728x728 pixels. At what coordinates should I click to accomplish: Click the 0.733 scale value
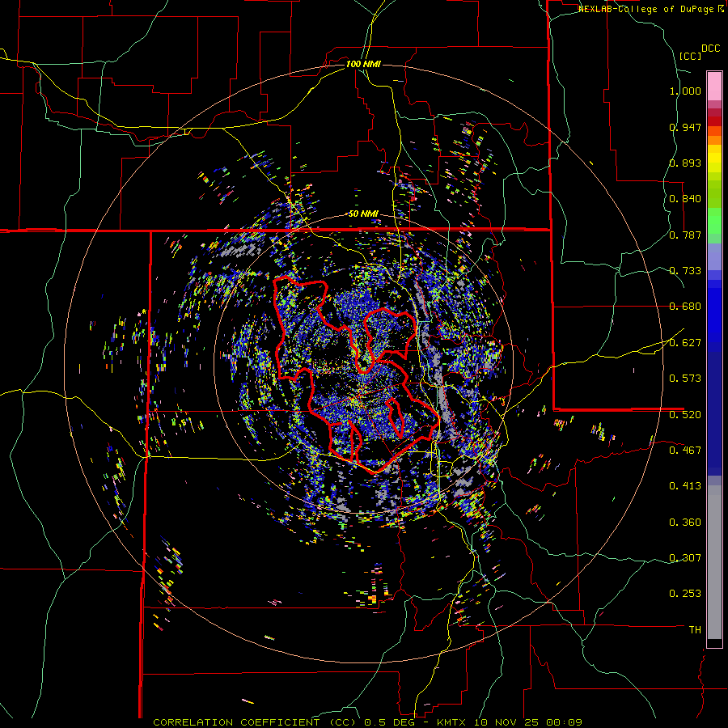point(685,271)
